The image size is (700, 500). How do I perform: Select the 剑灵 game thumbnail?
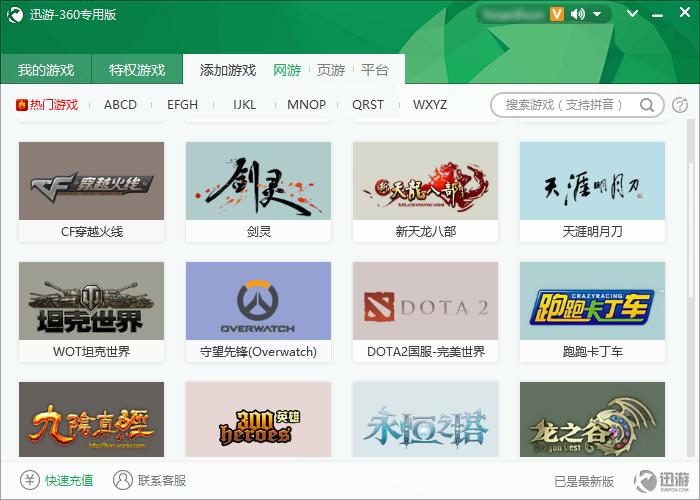point(258,181)
